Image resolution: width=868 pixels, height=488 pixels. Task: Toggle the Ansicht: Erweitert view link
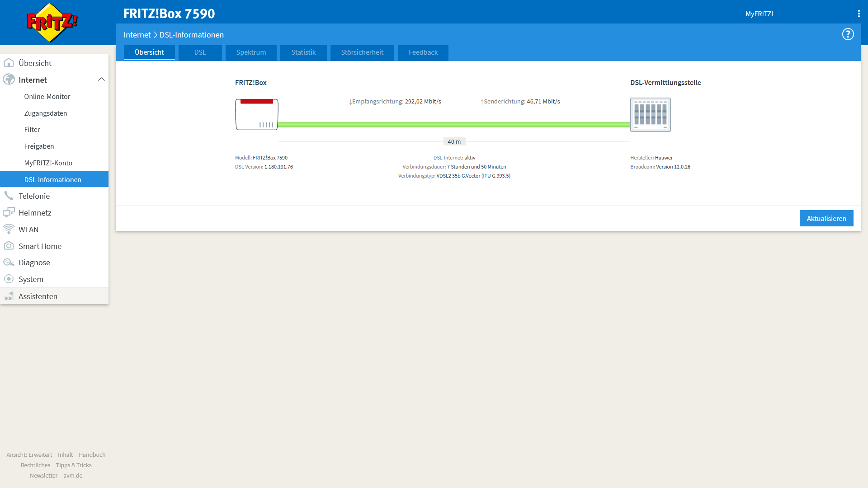tap(29, 455)
